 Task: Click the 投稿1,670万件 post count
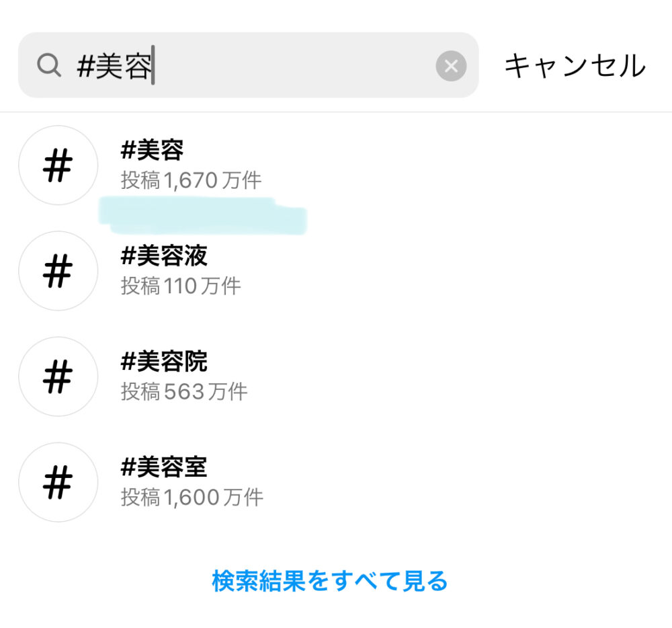point(192,180)
